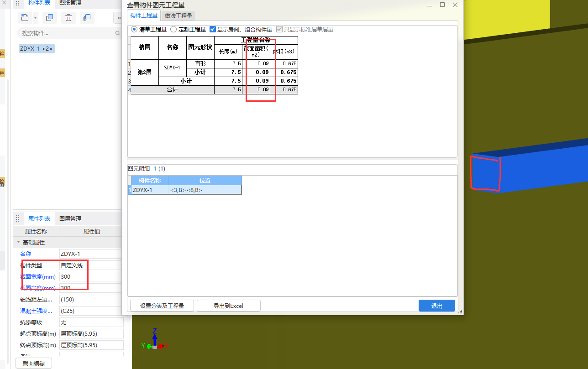Collapse the 基础属性 group
This screenshot has width=588, height=369.
coord(18,243)
